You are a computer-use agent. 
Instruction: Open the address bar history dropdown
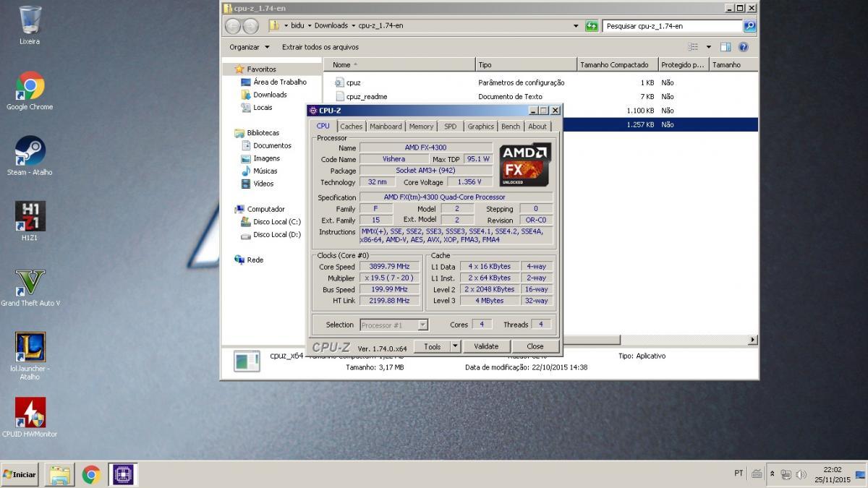(576, 26)
